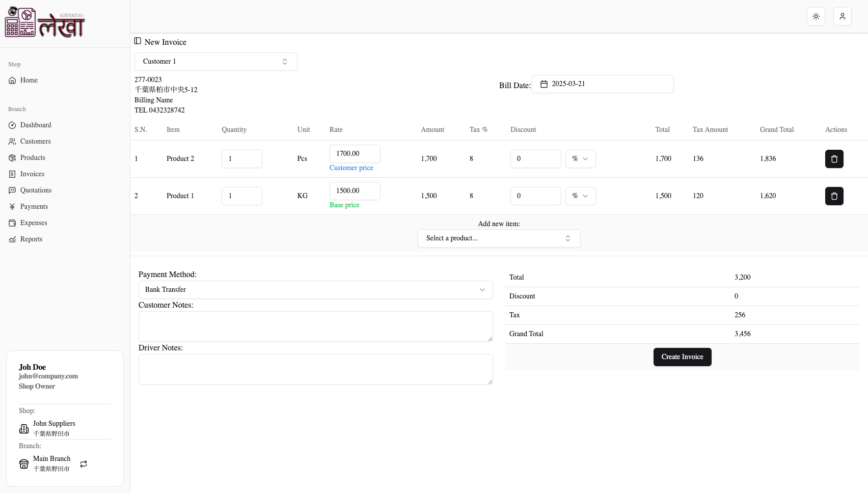Viewport: 868px width, 493px height.
Task: Open the calendar icon in Bill Date field
Action: pos(545,84)
